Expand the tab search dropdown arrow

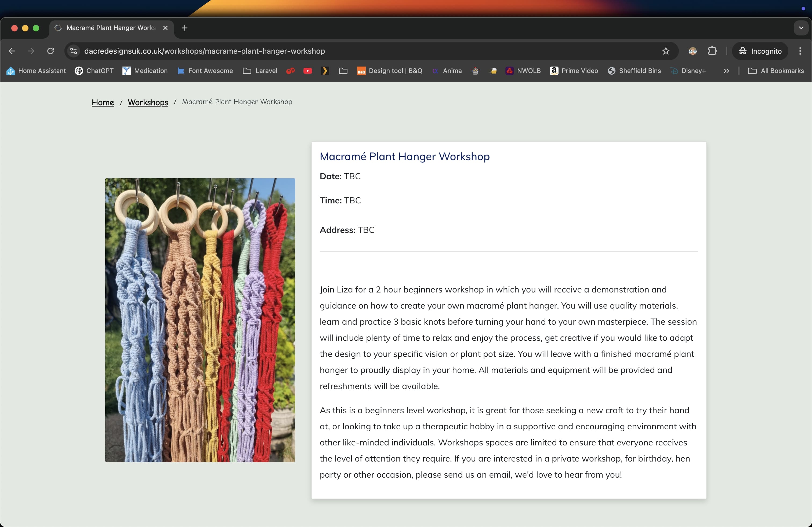pos(801,28)
